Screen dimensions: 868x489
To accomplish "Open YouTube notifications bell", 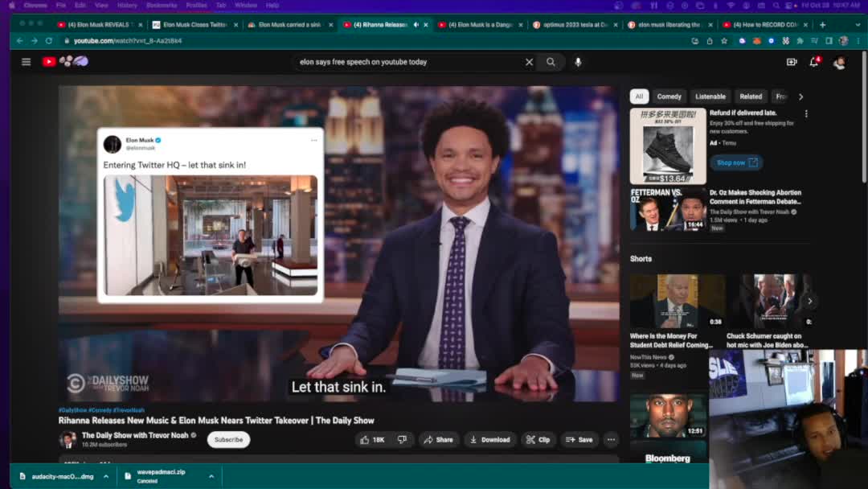I will [813, 62].
